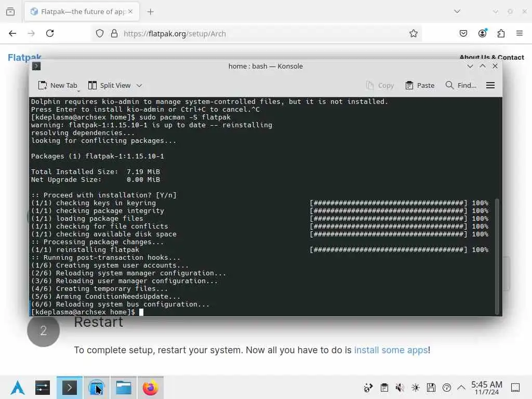Open a New Tab in Konsole
The height and width of the screenshot is (399, 532).
click(58, 86)
